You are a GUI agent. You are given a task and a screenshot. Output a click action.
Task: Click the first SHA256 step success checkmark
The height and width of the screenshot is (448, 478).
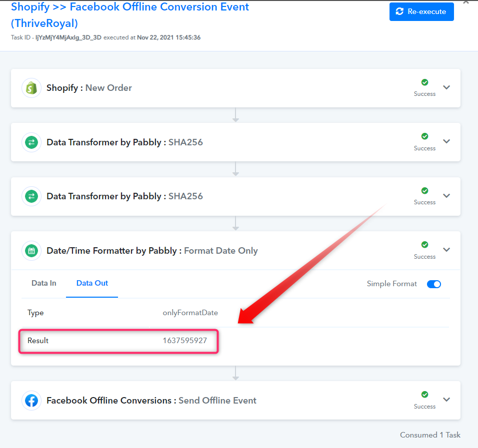tap(424, 136)
